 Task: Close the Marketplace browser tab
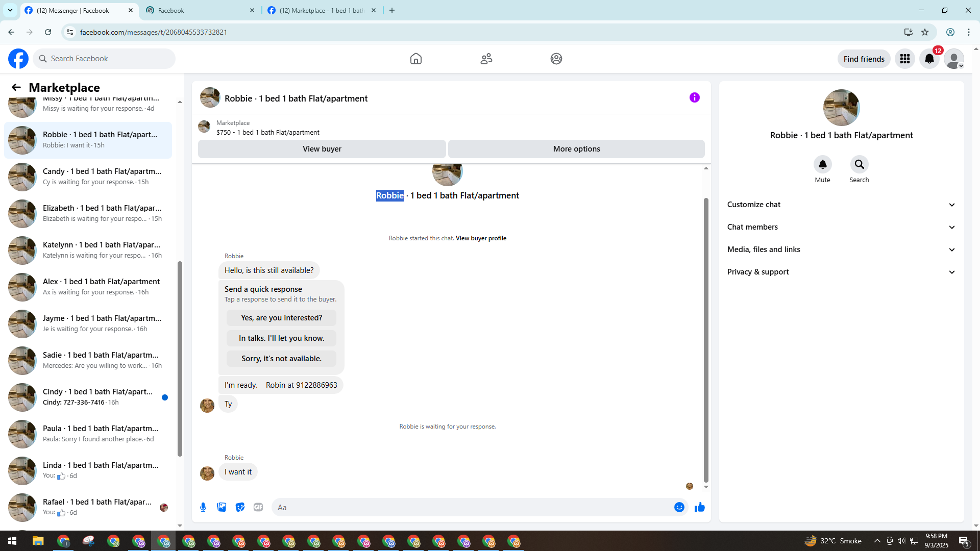tap(374, 10)
